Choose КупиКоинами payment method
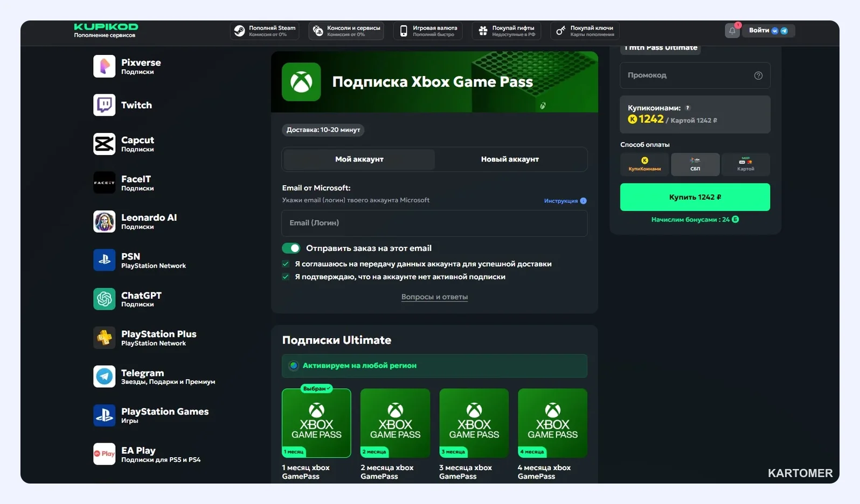This screenshot has height=504, width=860. pos(644,164)
